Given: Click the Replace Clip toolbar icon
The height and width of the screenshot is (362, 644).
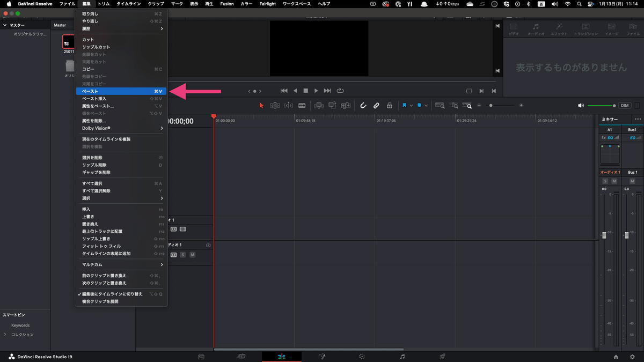Looking at the screenshot, I should 345,106.
